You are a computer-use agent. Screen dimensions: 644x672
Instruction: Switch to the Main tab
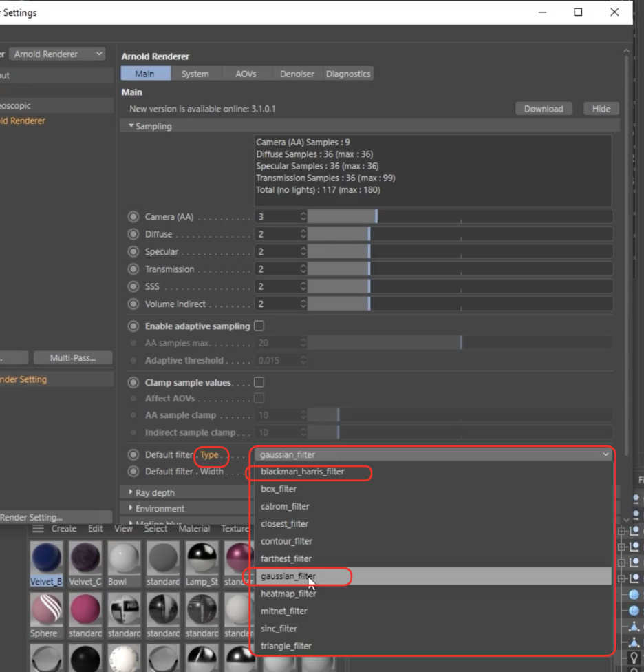tap(145, 74)
